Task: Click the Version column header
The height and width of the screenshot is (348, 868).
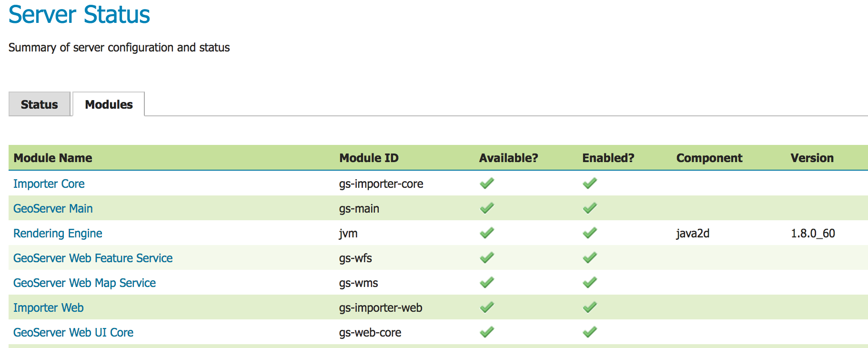Action: coord(812,158)
